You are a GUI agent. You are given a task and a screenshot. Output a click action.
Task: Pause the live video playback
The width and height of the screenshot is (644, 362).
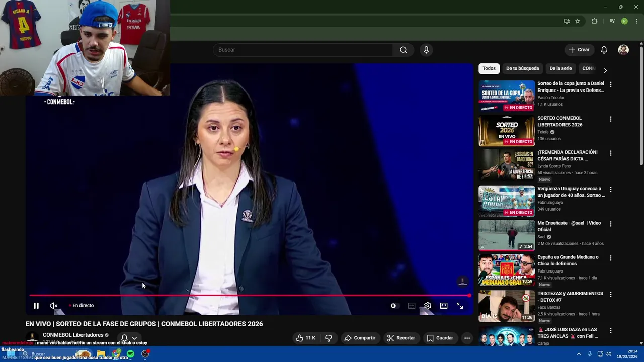(36, 305)
